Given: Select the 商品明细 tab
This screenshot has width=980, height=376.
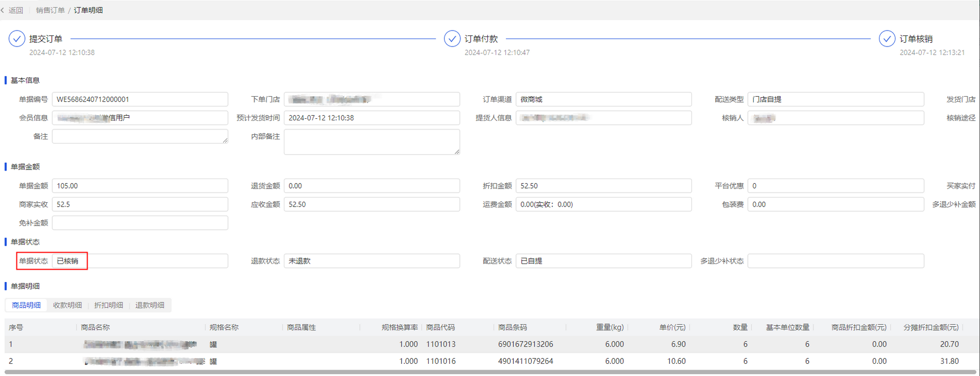Looking at the screenshot, I should [26, 305].
